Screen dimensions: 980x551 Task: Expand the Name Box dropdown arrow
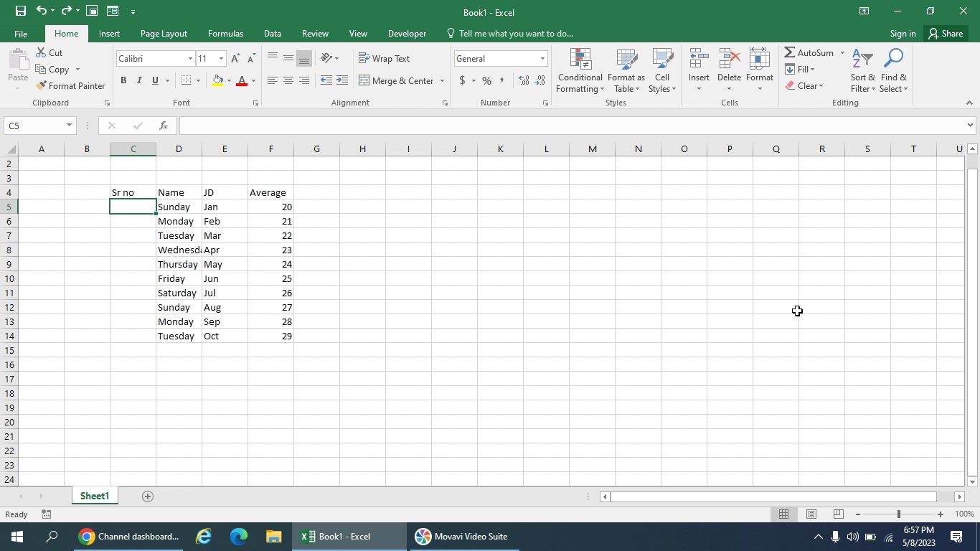(69, 126)
